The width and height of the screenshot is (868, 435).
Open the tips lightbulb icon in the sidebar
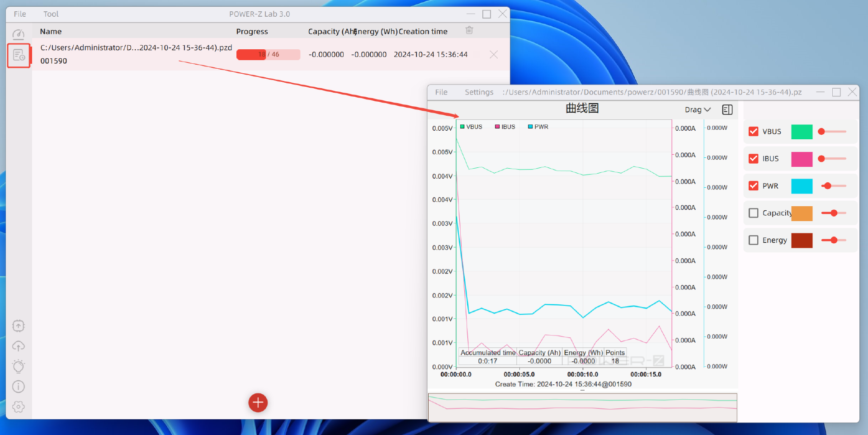coord(19,366)
